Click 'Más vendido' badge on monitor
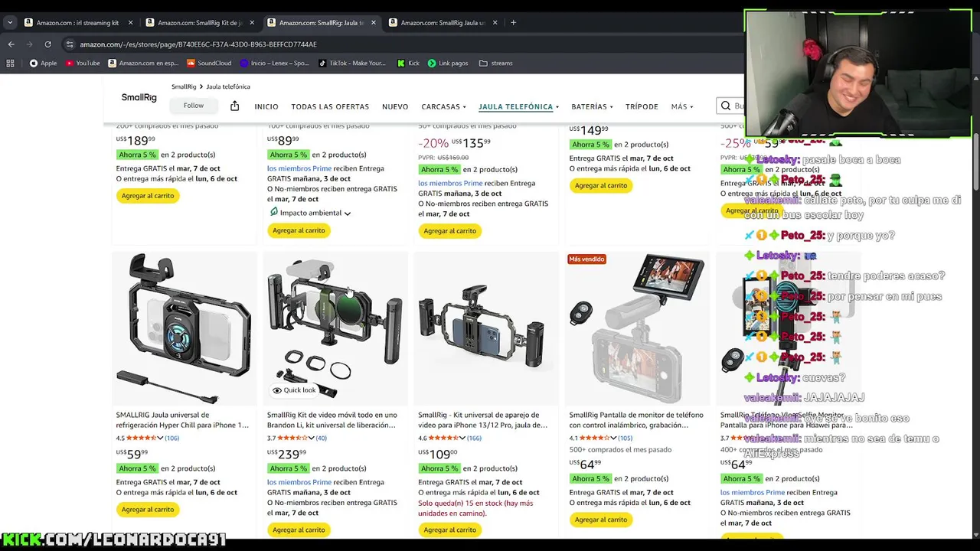Screen dimensions: 980x551 coord(587,259)
